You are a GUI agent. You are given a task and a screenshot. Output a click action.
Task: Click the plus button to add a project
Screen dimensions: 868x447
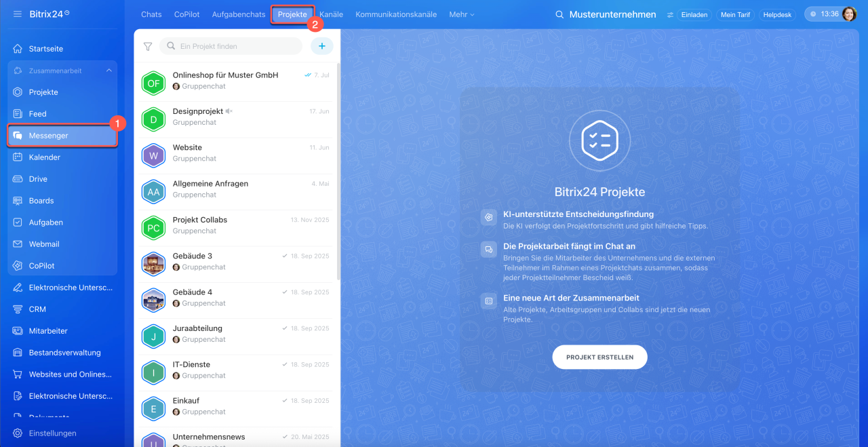[321, 46]
